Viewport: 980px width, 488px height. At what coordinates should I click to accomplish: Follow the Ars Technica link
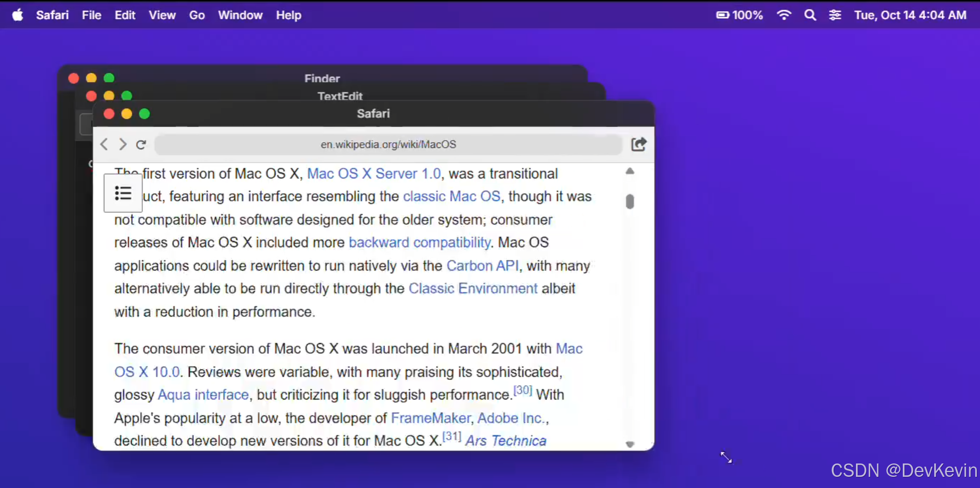pos(506,441)
